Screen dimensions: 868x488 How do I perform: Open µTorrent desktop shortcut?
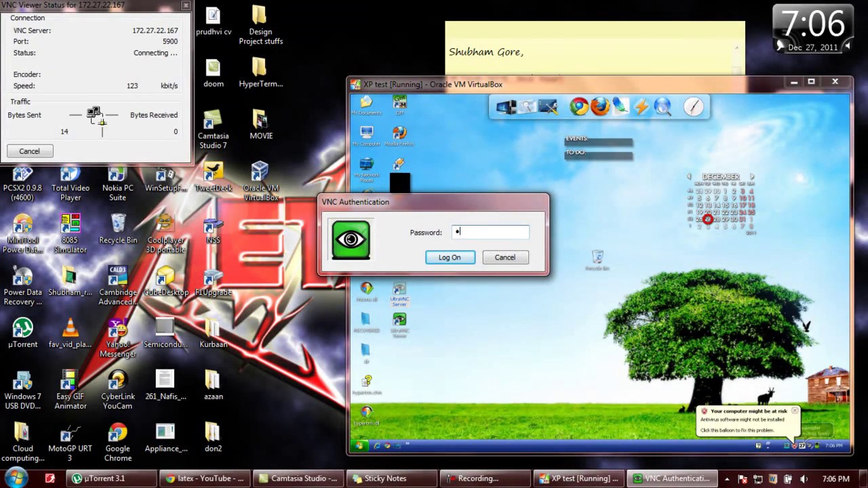pyautogui.click(x=23, y=333)
